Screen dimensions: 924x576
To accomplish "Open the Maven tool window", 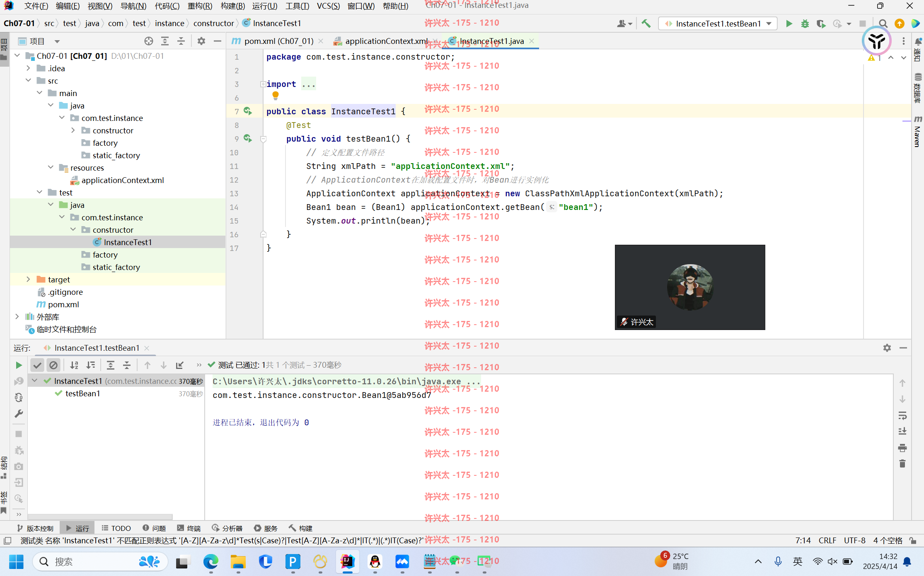I will (917, 131).
